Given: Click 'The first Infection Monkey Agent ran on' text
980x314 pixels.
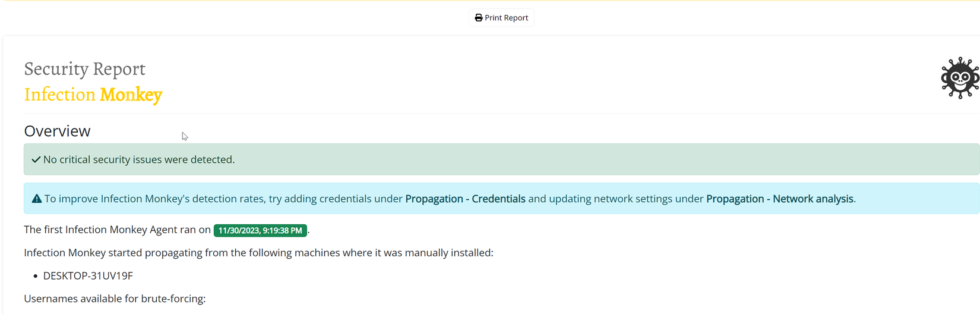Looking at the screenshot, I should pos(117,230).
